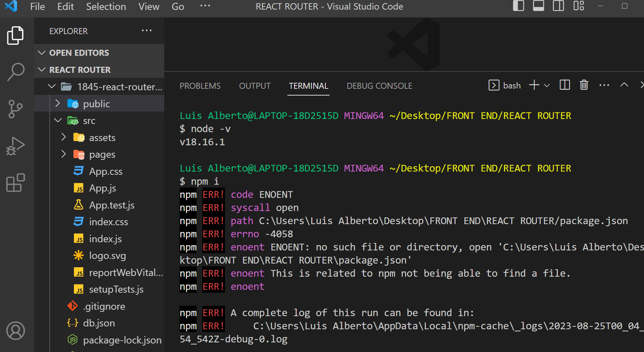Open the Selection menu
Image resolution: width=644 pixels, height=352 pixels.
[x=106, y=7]
